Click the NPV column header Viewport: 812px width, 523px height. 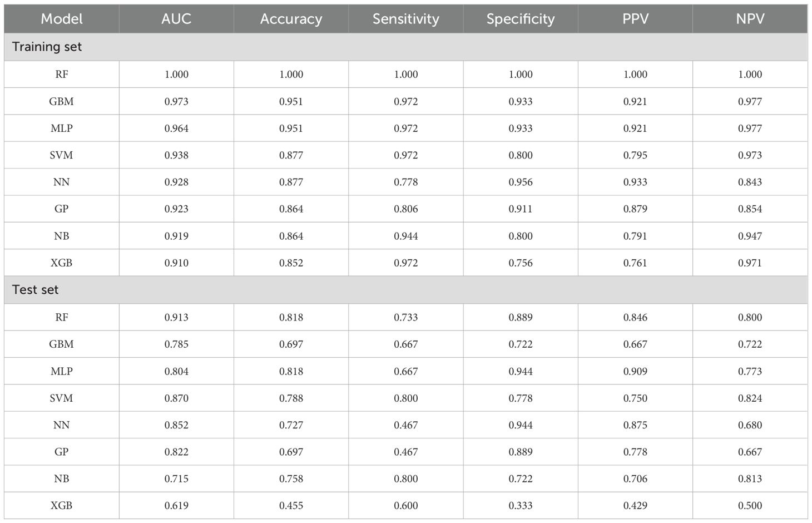[750, 19]
